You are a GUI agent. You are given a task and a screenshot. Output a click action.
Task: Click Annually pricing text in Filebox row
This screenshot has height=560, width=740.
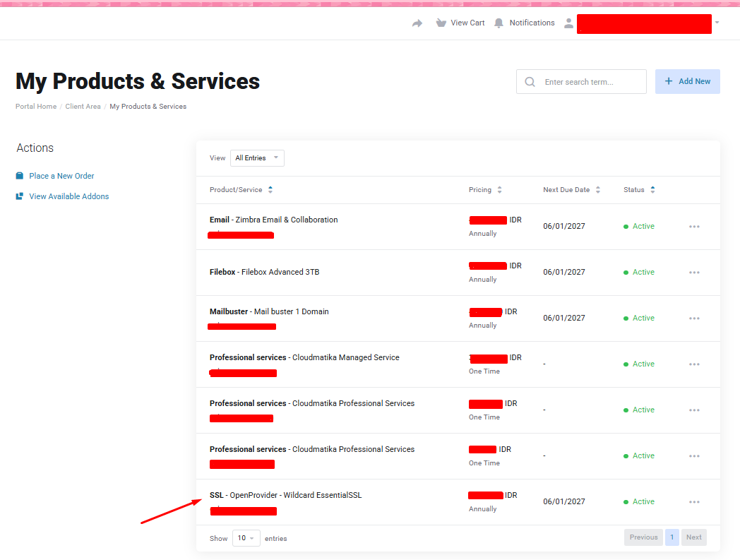pos(482,280)
